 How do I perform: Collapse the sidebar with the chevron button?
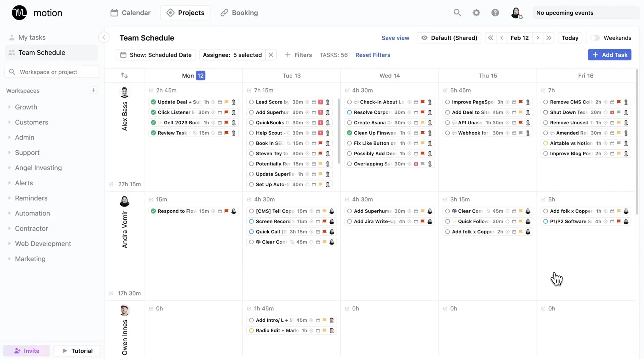click(x=104, y=37)
